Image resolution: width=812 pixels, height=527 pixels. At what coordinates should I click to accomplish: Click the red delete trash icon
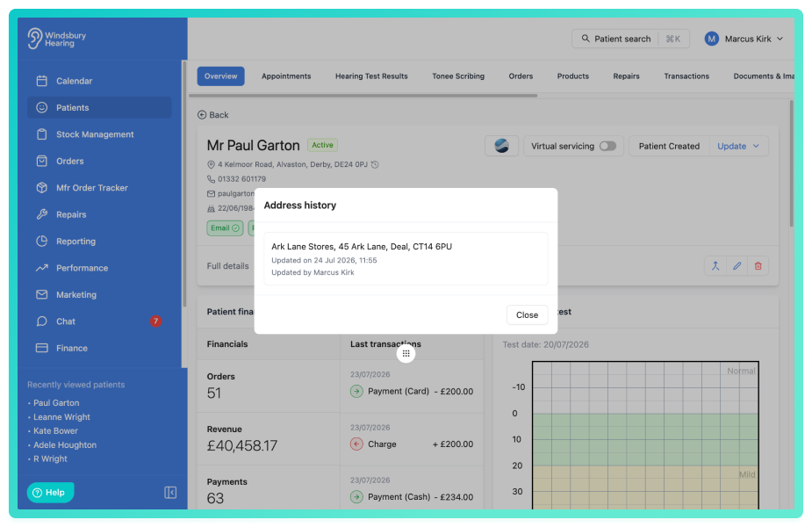[x=758, y=266]
